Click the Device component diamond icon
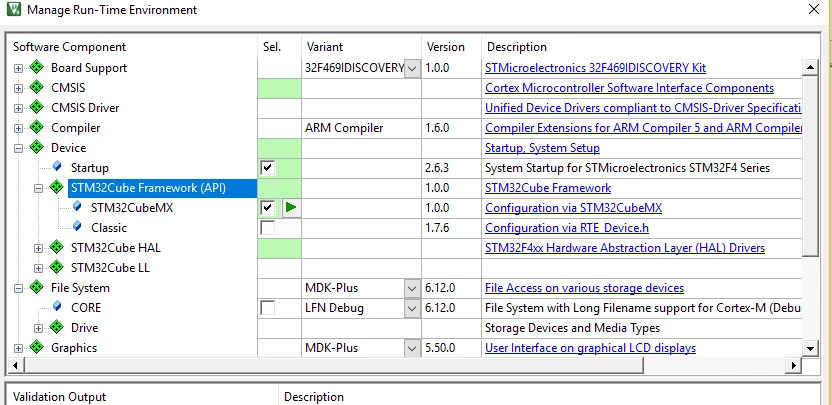 [x=36, y=148]
